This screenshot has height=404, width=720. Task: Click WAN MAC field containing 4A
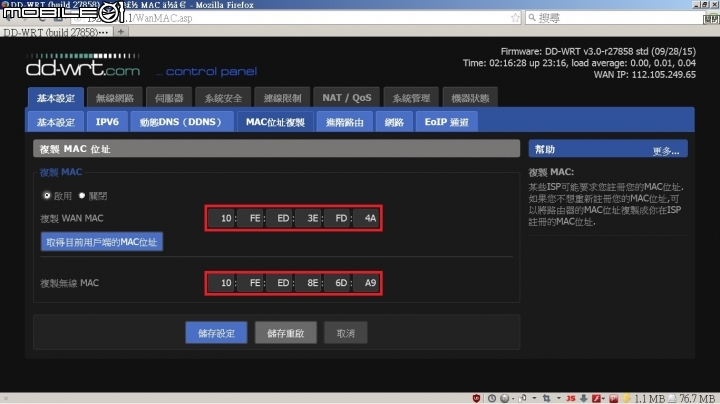[366, 218]
